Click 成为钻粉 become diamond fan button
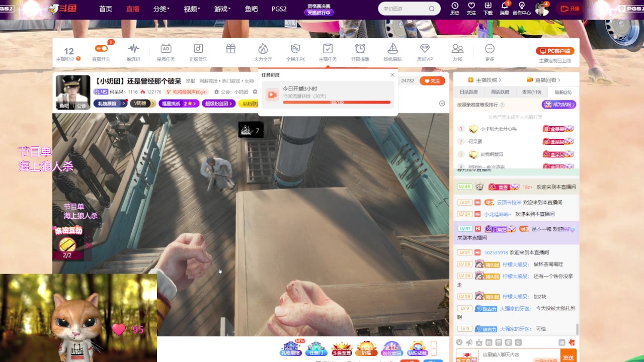 tap(559, 105)
